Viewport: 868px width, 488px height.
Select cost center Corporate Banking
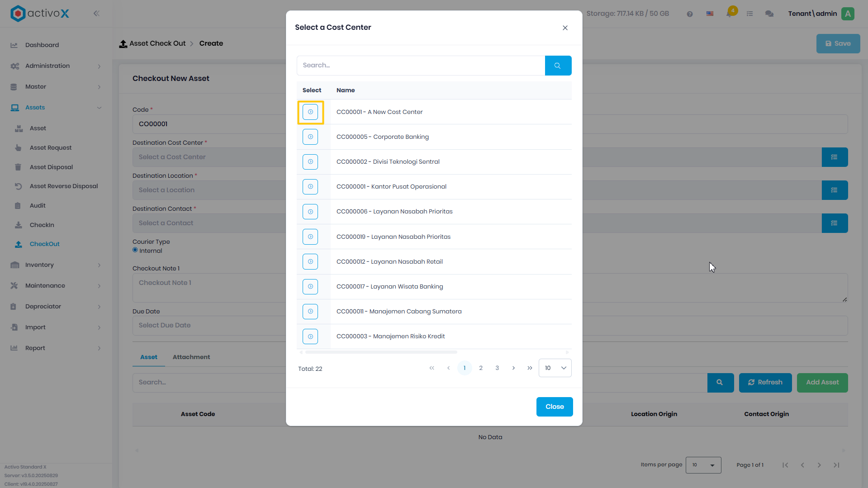[x=310, y=137]
